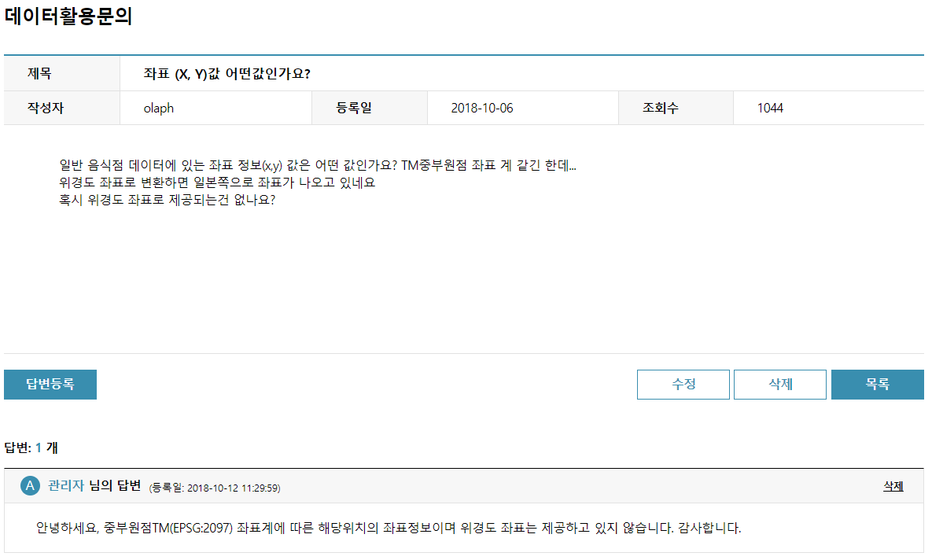Click the 답변등록 reply button
The height and width of the screenshot is (560, 932).
tap(50, 385)
